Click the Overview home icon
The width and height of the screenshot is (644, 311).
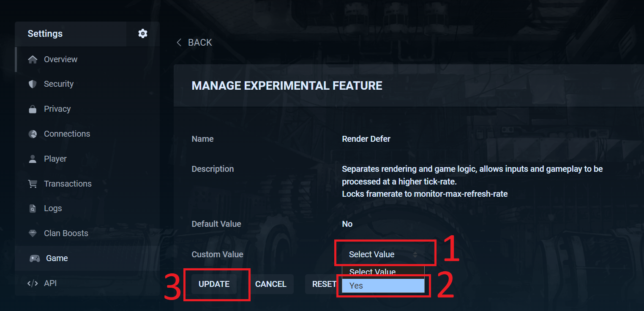(33, 59)
